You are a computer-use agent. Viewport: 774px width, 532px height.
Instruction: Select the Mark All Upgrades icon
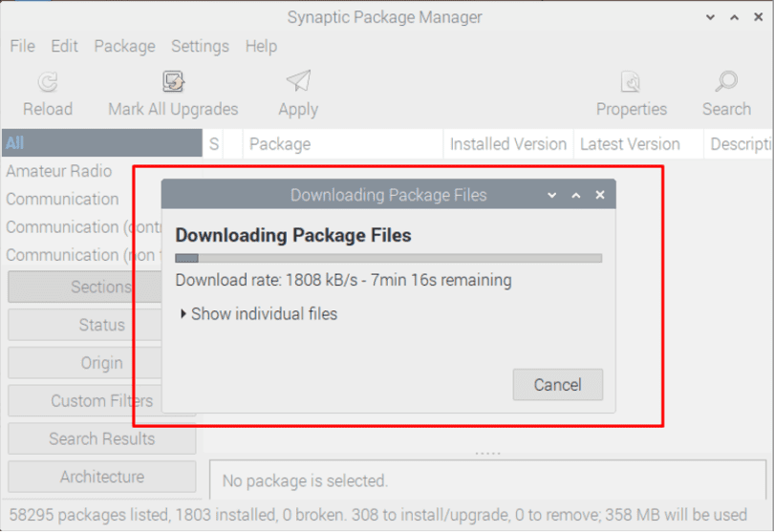click(x=173, y=82)
